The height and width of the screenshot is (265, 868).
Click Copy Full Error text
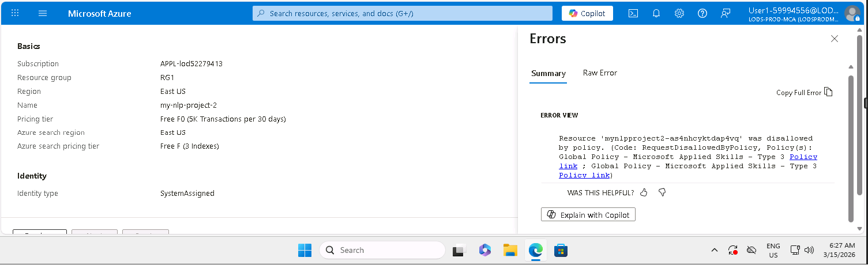tap(798, 93)
